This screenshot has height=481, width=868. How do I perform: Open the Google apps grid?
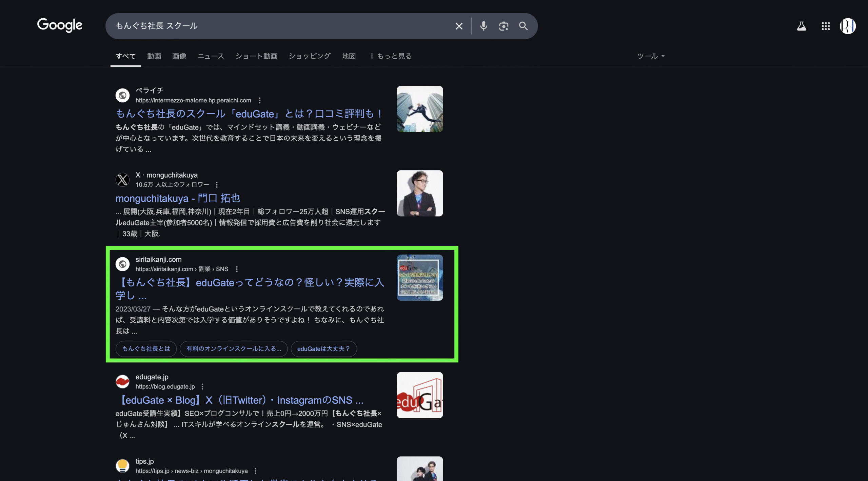[826, 26]
